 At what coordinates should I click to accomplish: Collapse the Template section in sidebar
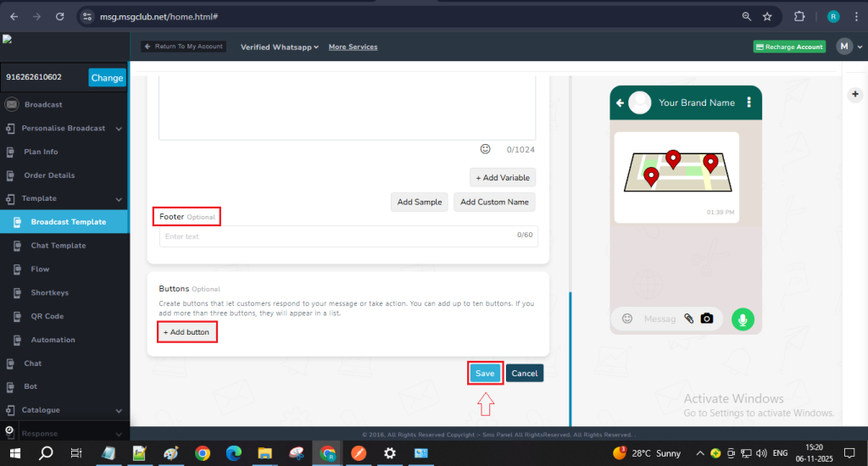pyautogui.click(x=119, y=198)
